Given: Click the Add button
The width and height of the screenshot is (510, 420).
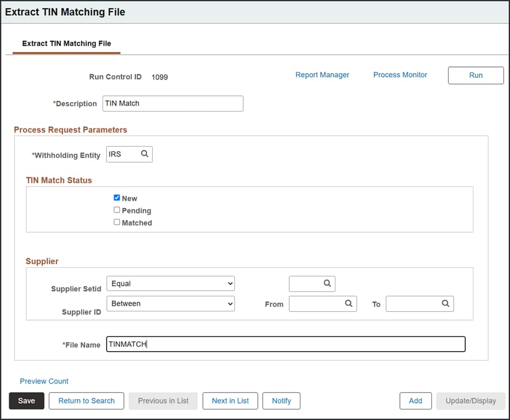Looking at the screenshot, I should pyautogui.click(x=416, y=401).
